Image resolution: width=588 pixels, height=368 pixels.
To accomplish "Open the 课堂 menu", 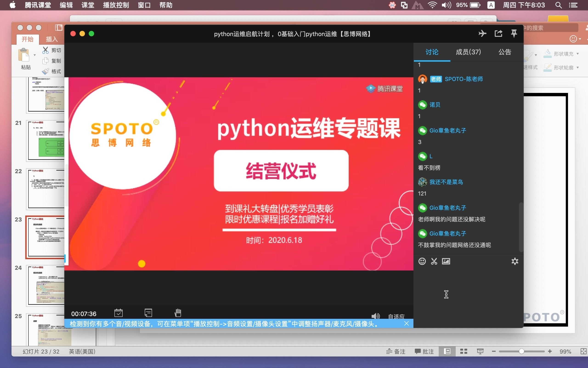I will 88,5.
